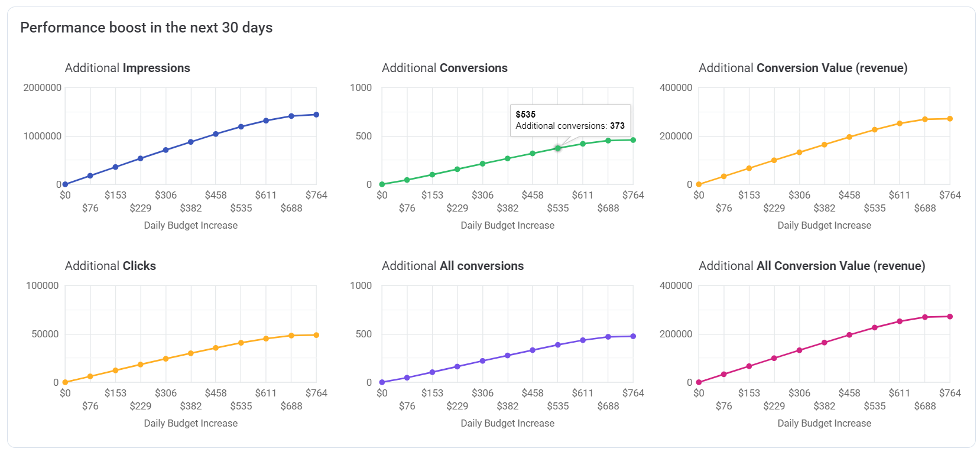980x452 pixels.
Task: Select the $0 point on Conversion Value chart
Action: pyautogui.click(x=699, y=184)
